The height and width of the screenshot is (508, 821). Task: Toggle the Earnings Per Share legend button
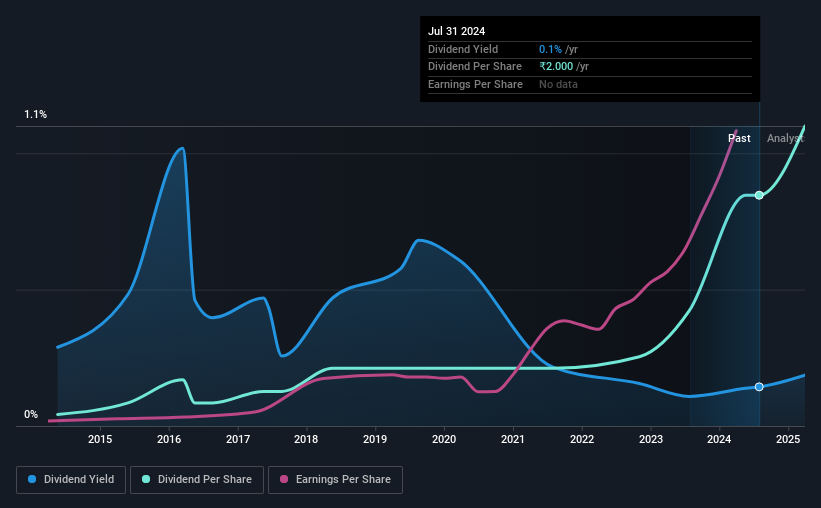335,480
